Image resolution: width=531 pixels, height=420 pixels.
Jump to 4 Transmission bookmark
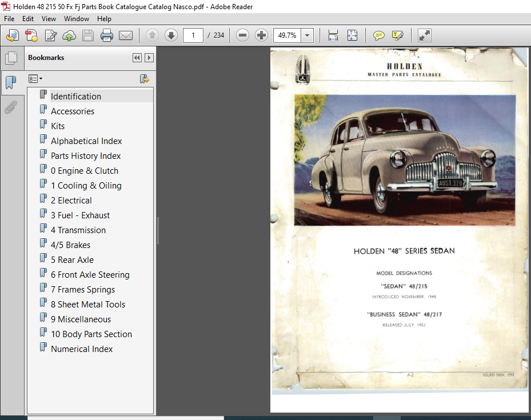click(x=78, y=230)
